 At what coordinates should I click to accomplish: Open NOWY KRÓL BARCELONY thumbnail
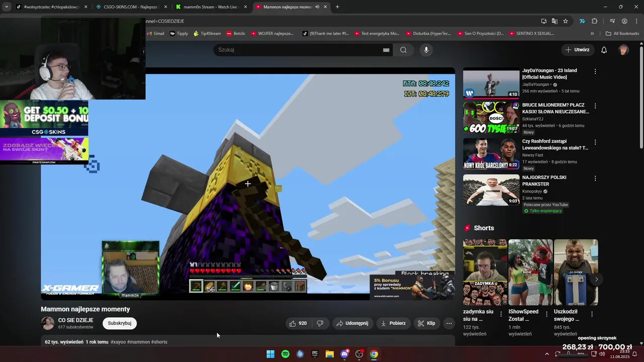pyautogui.click(x=491, y=154)
